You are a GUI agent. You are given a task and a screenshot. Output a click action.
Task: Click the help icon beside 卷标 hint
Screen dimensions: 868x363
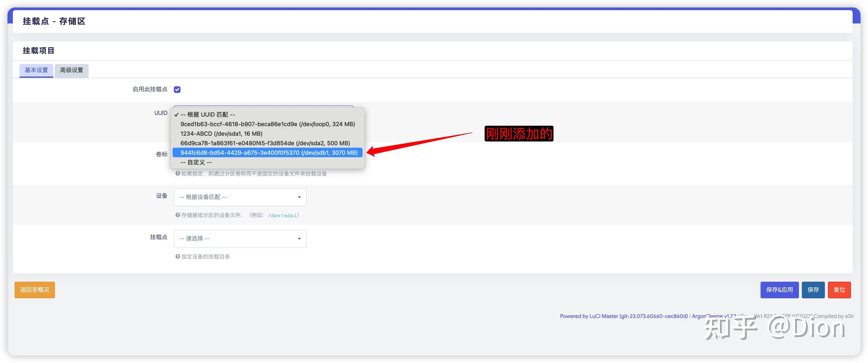[178, 174]
